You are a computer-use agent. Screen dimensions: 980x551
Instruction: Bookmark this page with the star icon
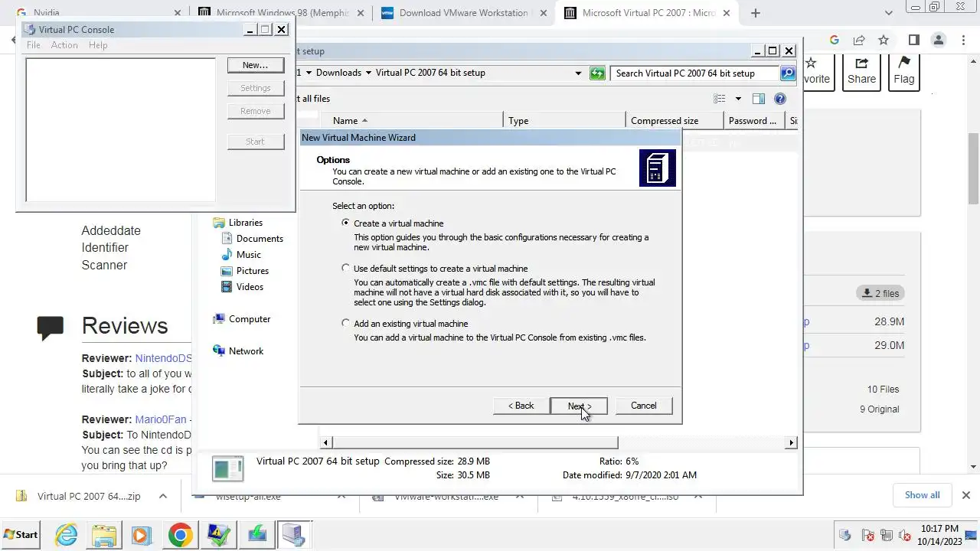click(x=884, y=40)
